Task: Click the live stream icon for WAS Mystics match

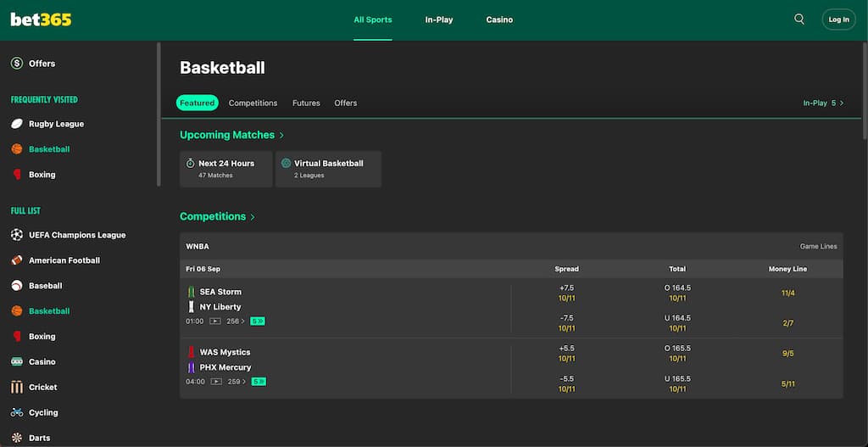Action: (x=216, y=382)
